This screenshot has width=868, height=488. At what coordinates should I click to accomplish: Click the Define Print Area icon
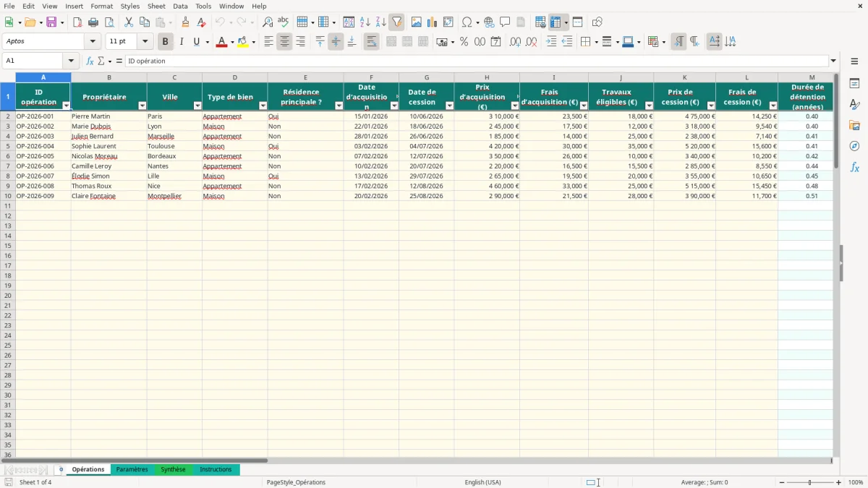pyautogui.click(x=540, y=22)
